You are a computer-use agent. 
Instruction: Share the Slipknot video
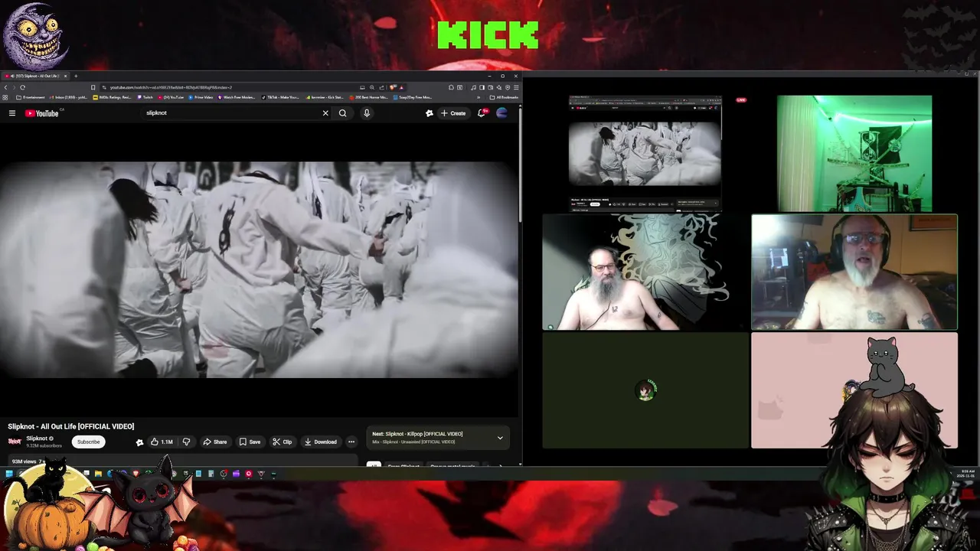[215, 442]
